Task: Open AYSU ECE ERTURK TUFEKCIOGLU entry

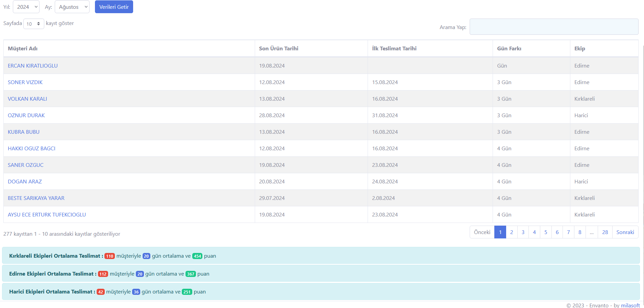Action: [x=47, y=215]
